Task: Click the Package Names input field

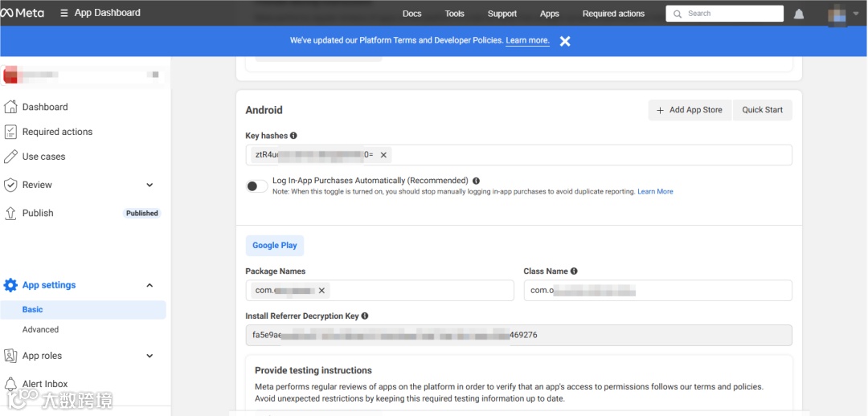Action: 379,291
